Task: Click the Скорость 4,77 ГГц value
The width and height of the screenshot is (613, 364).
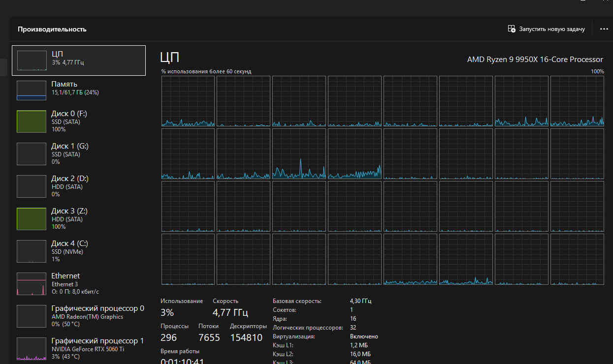Action: (230, 312)
